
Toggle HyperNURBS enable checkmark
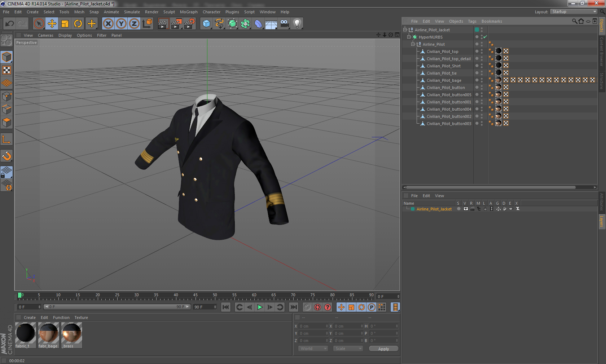click(x=485, y=37)
